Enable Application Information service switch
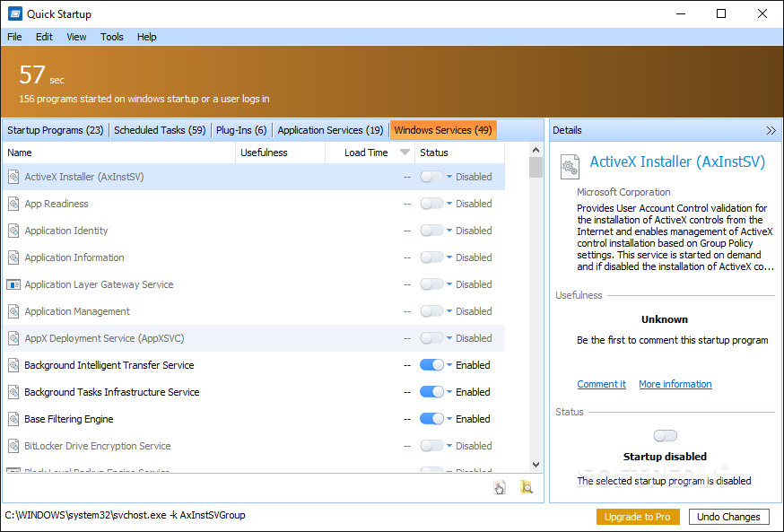This screenshot has width=784, height=532. (431, 257)
